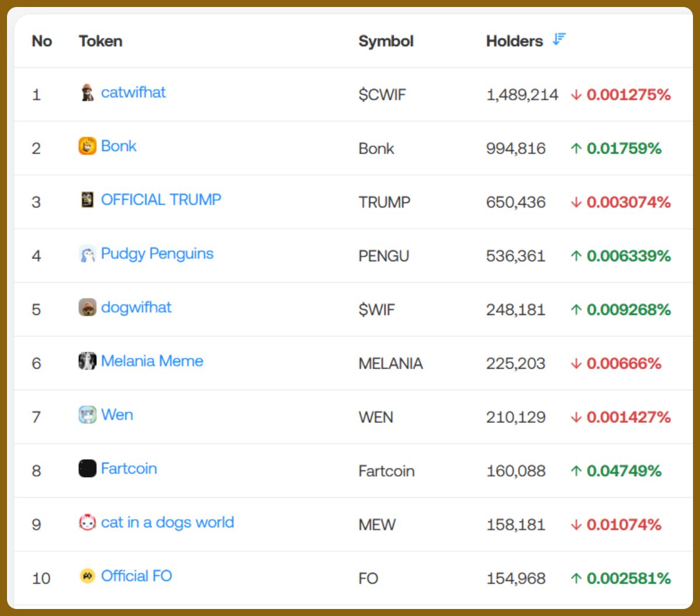Viewport: 700px width, 616px height.
Task: Open the OFFICIAL TRUMP token link
Action: (161, 199)
